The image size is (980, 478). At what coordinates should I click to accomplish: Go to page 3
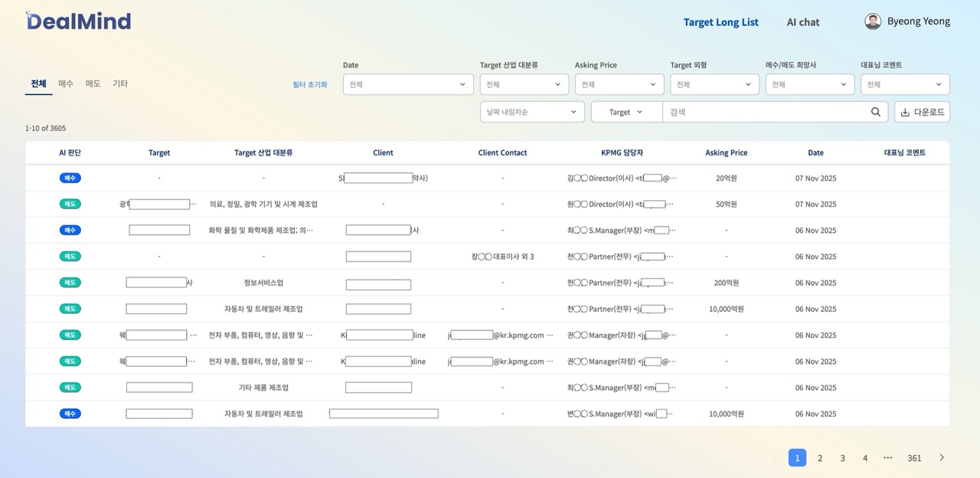tap(842, 458)
